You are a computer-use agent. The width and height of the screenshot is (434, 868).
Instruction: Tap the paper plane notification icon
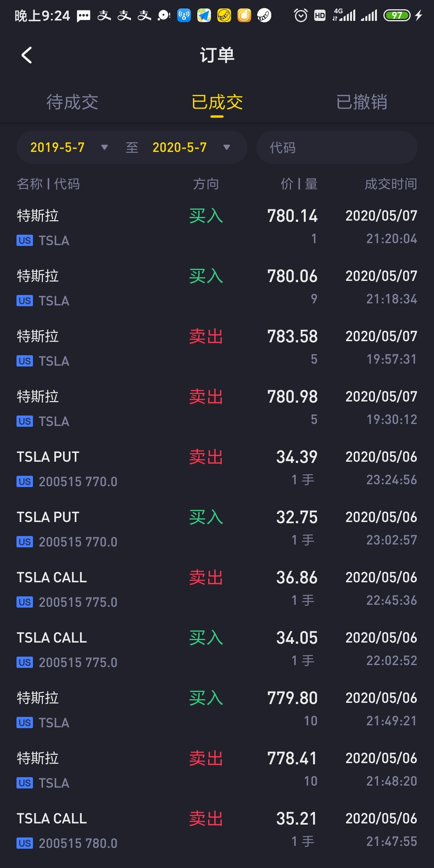click(204, 16)
